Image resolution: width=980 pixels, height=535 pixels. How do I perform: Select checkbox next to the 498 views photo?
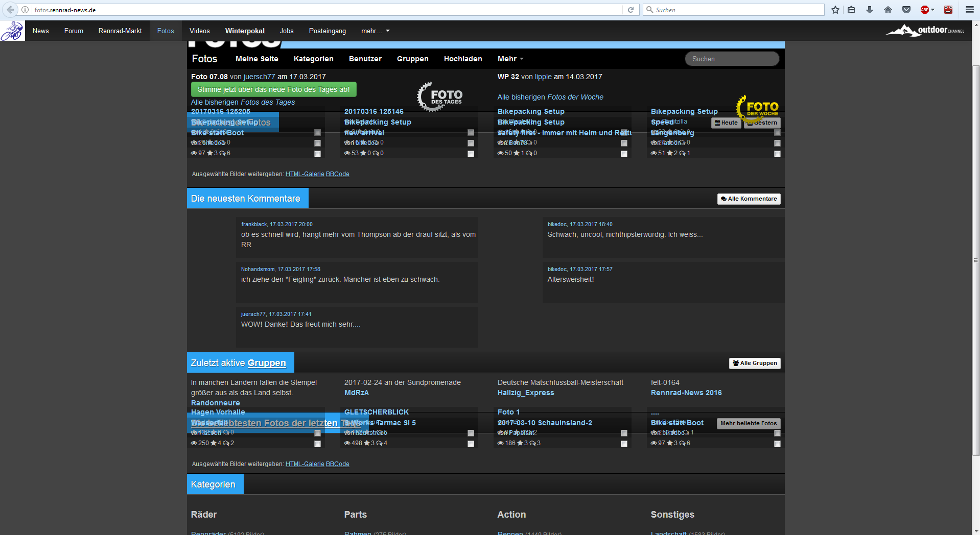coord(471,444)
